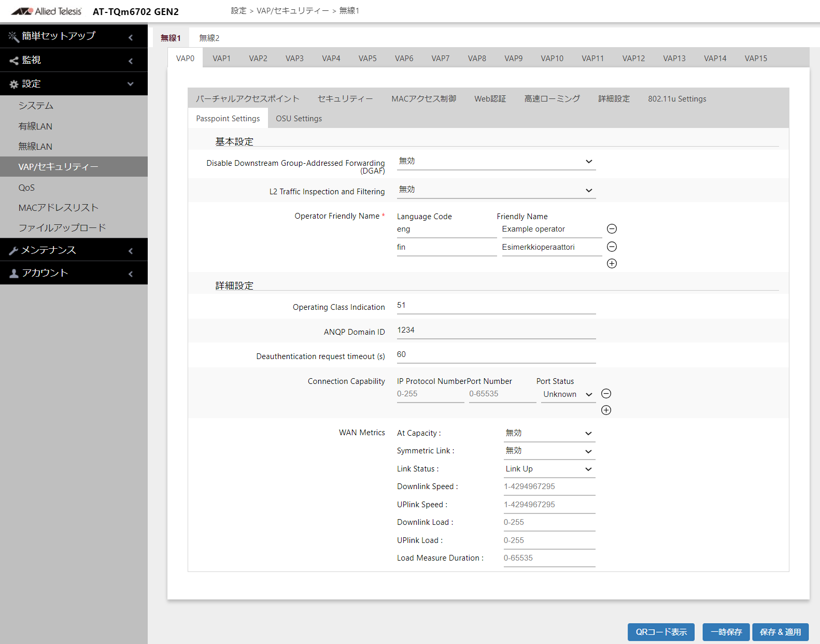Focus Operating Class Indication field
Screen dimensions: 820x644
496,306
